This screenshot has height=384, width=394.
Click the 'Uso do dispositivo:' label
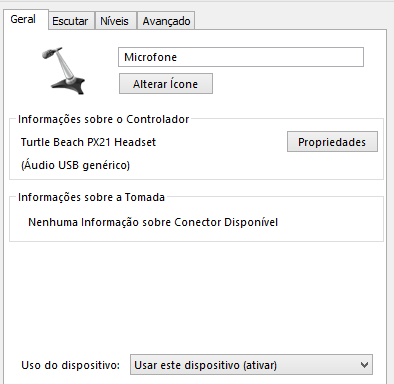(70, 365)
